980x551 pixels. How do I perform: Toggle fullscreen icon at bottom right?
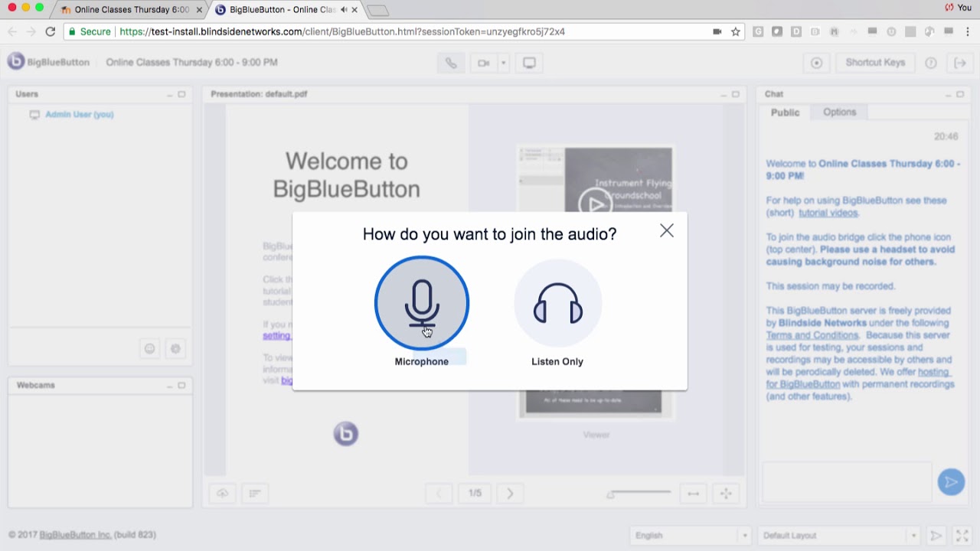point(962,536)
